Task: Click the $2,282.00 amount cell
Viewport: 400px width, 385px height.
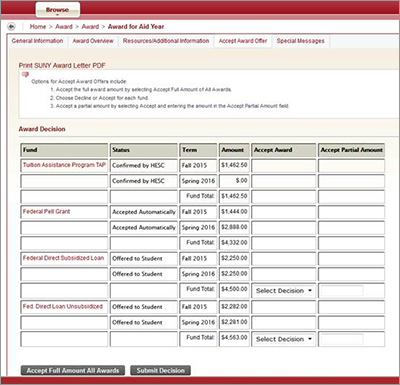Action: point(234,307)
